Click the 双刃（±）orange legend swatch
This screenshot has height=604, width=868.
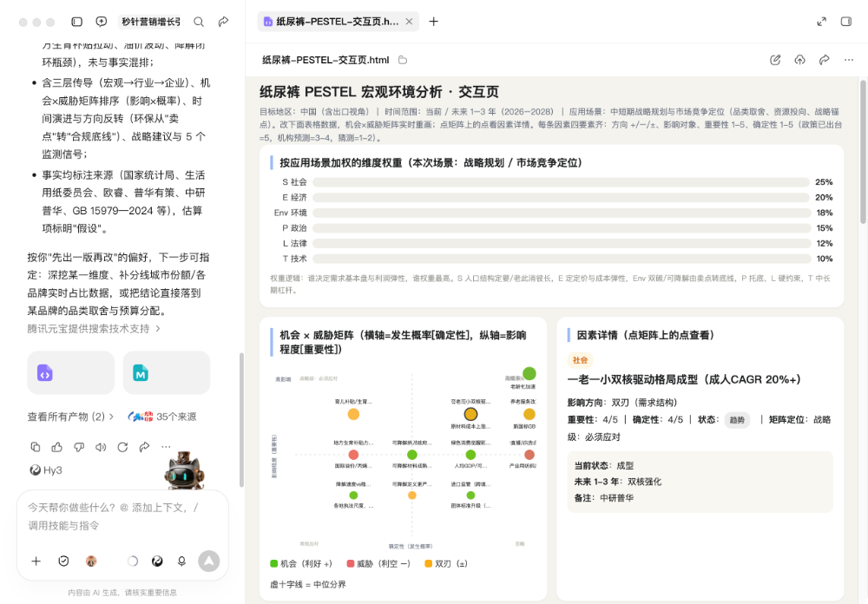428,563
